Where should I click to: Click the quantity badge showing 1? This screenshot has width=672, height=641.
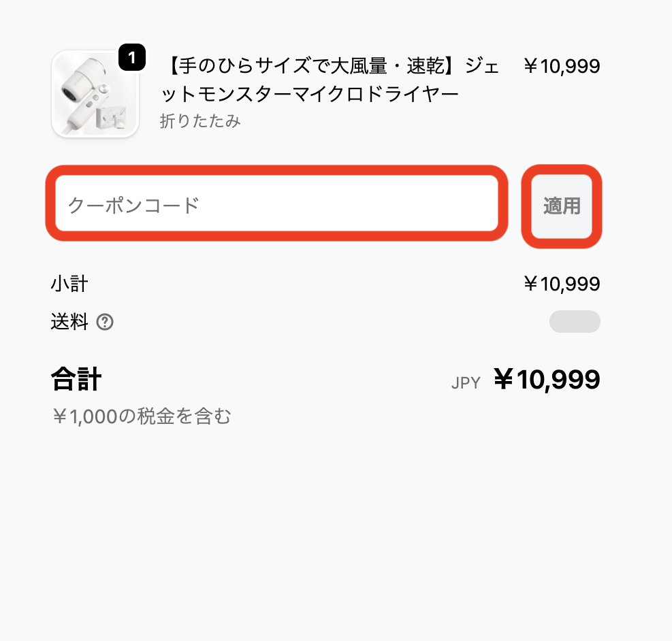(x=132, y=59)
